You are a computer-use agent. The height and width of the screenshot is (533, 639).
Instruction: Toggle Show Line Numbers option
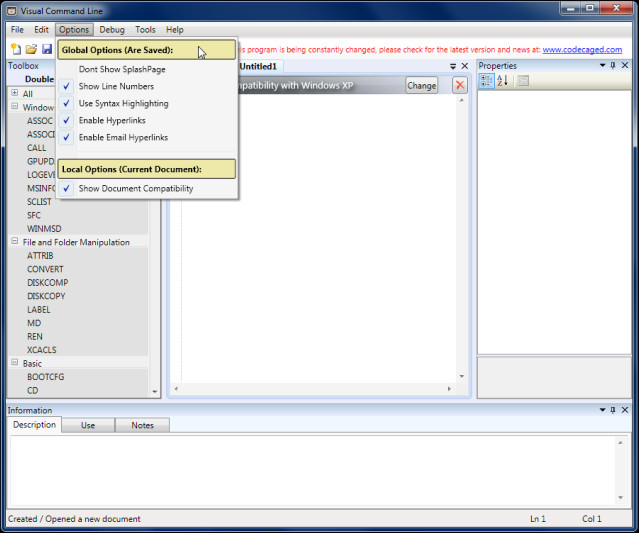click(147, 86)
